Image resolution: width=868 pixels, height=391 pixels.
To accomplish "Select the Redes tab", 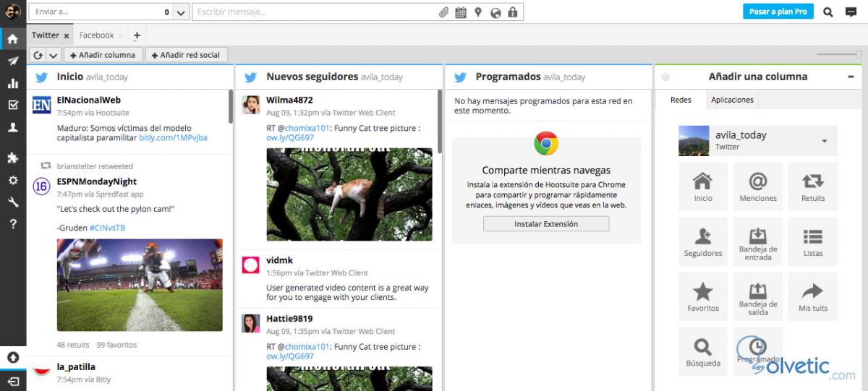I will coord(681,100).
